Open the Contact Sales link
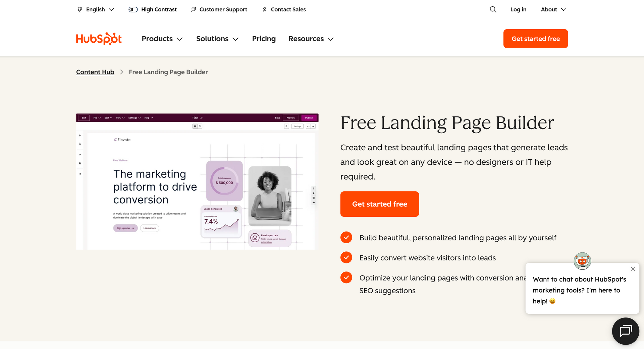644x349 pixels. 288,9
